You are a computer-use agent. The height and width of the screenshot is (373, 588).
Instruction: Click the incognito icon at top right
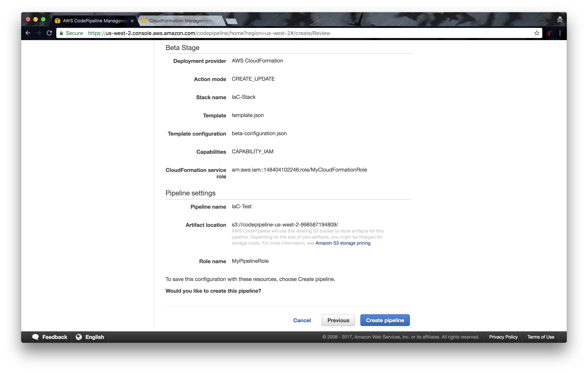560,20
